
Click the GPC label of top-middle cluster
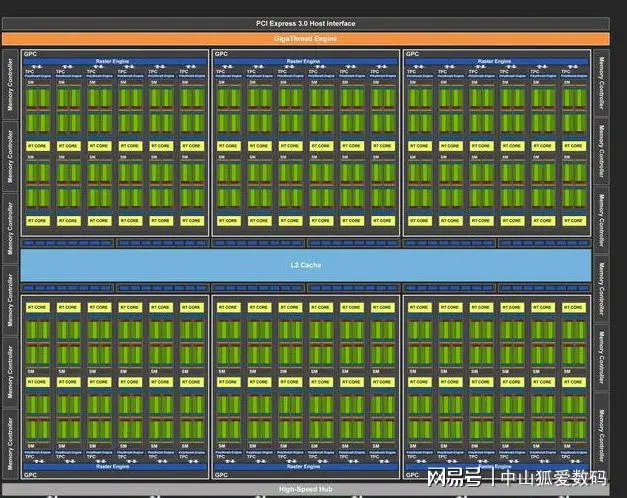pos(221,54)
